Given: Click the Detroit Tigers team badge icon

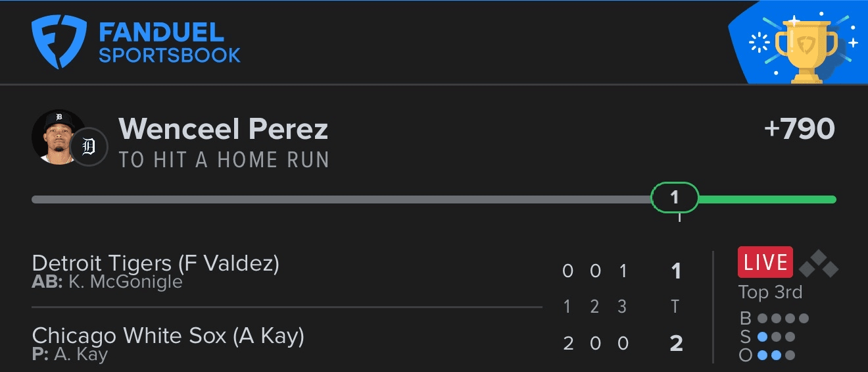Looking at the screenshot, I should tap(89, 147).
